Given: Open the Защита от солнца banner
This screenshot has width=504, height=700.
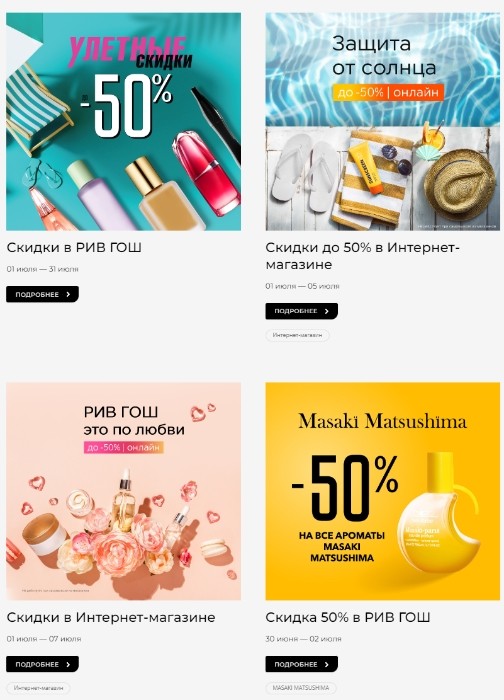Looking at the screenshot, I should pos(383,121).
